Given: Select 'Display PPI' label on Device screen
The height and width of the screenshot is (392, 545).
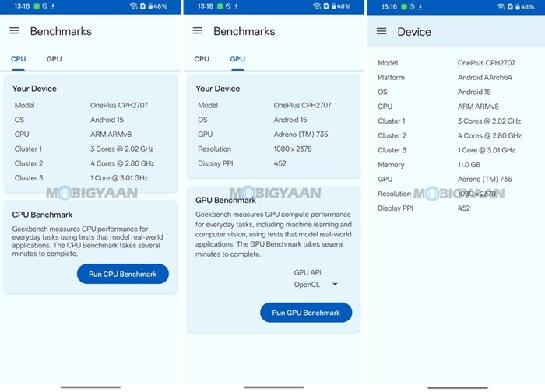Looking at the screenshot, I should [396, 208].
